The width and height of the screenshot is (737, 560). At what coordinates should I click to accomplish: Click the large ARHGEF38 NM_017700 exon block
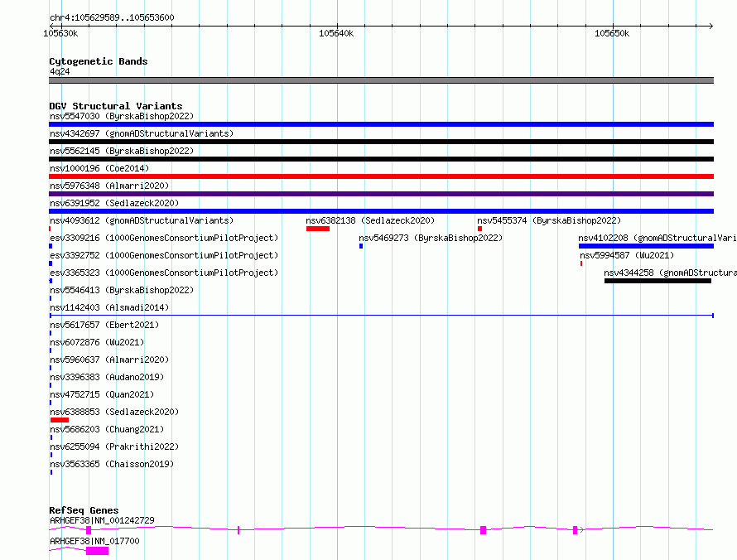click(97, 551)
